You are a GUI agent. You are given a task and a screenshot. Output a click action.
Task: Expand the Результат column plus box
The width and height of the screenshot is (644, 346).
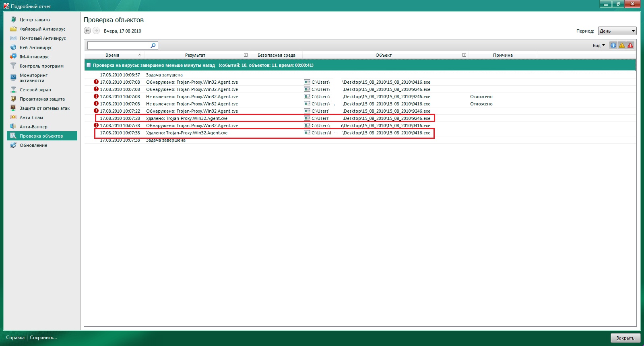[246, 55]
